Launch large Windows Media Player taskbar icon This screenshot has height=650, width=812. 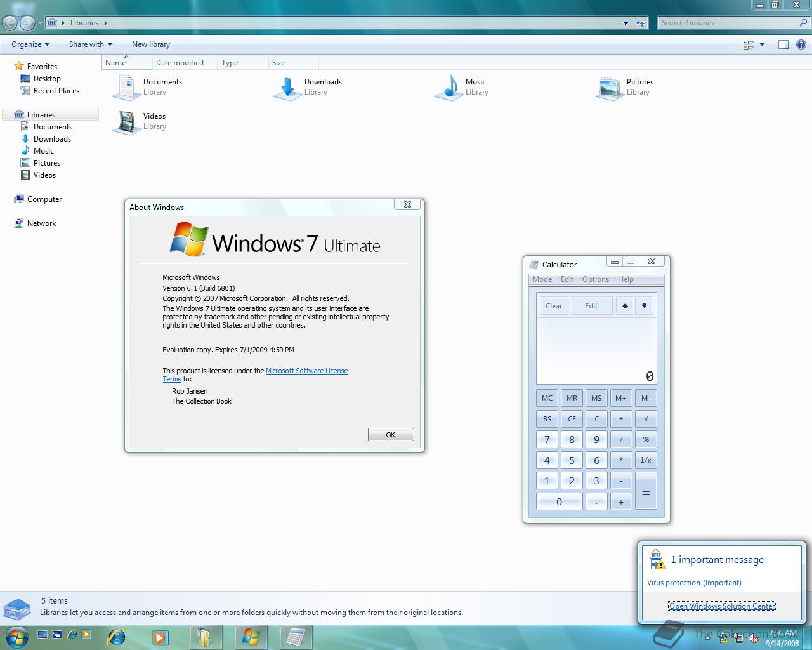160,637
